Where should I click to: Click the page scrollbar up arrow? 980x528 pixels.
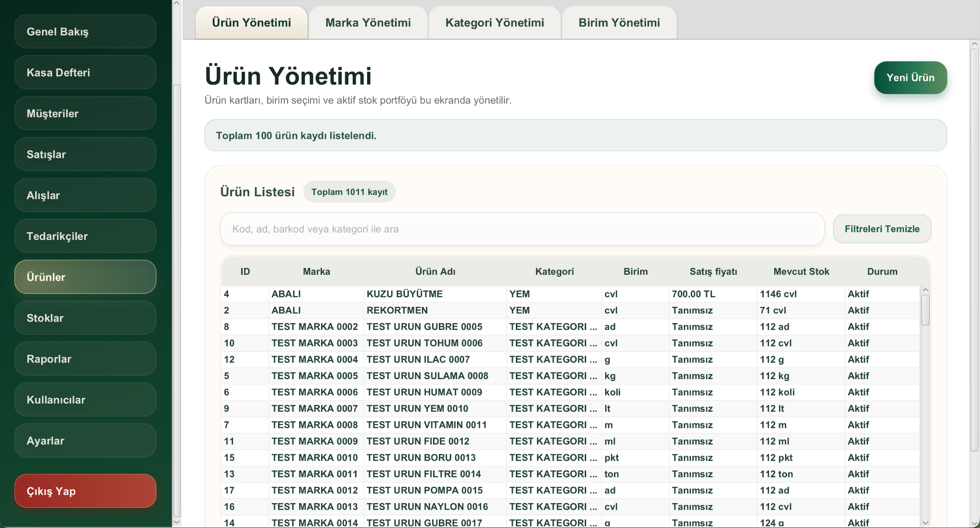click(974, 44)
